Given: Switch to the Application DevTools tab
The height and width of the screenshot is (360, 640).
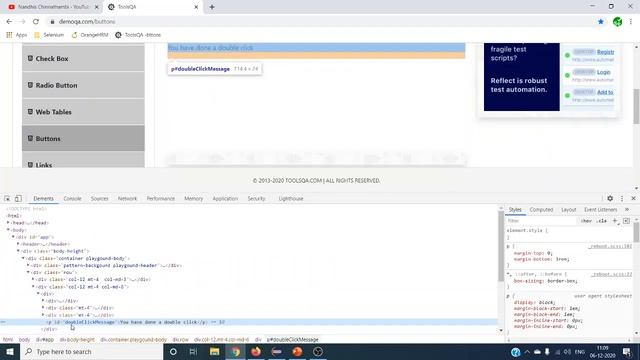Looking at the screenshot, I should click(x=225, y=198).
